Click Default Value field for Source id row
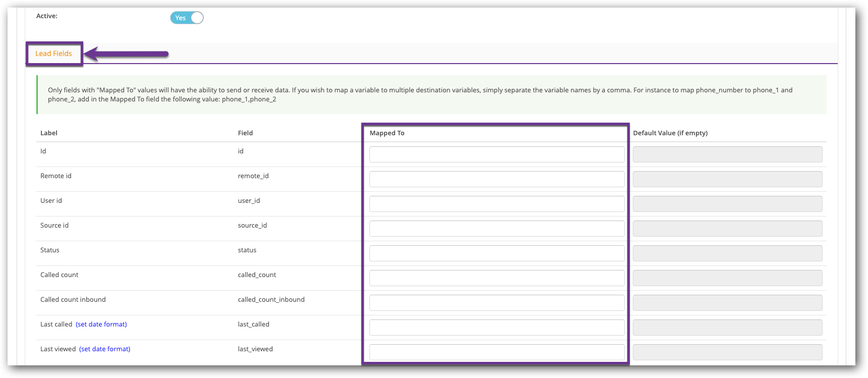The image size is (868, 378). tap(727, 229)
